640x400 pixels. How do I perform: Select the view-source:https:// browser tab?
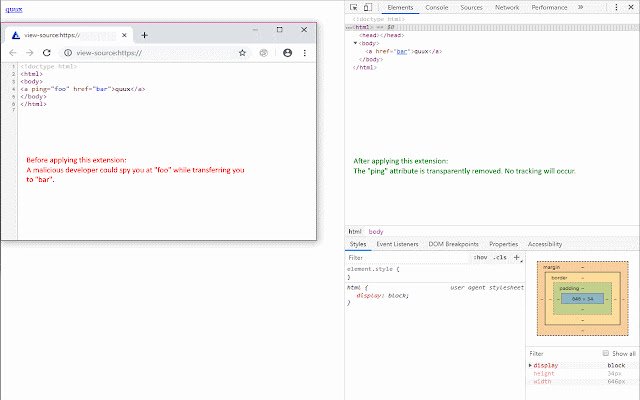pyautogui.click(x=69, y=35)
